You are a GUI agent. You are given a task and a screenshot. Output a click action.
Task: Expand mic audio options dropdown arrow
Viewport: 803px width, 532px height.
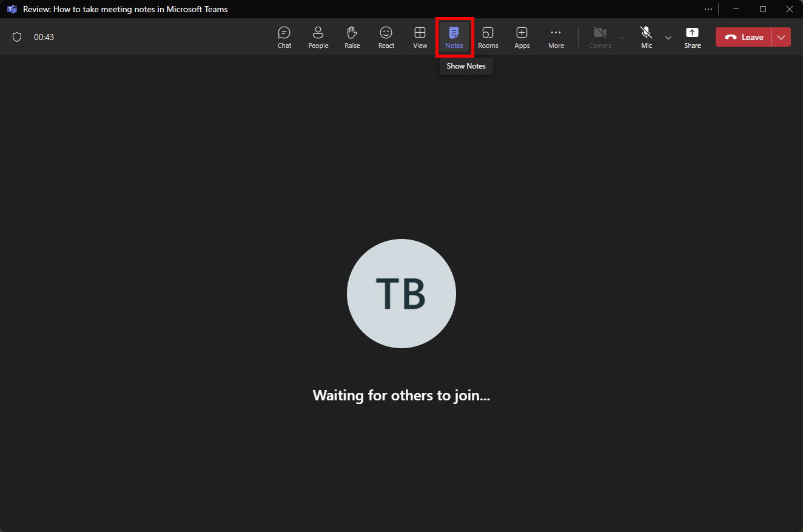[x=668, y=38]
